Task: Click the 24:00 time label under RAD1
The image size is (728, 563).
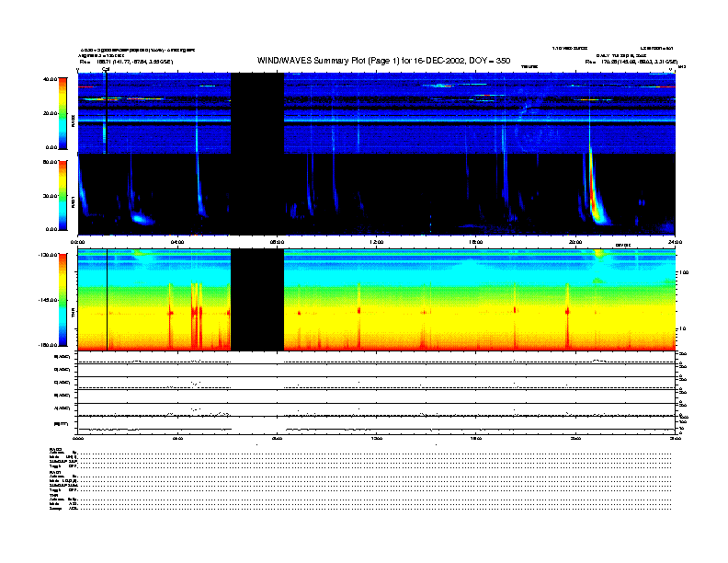Action: [675, 242]
